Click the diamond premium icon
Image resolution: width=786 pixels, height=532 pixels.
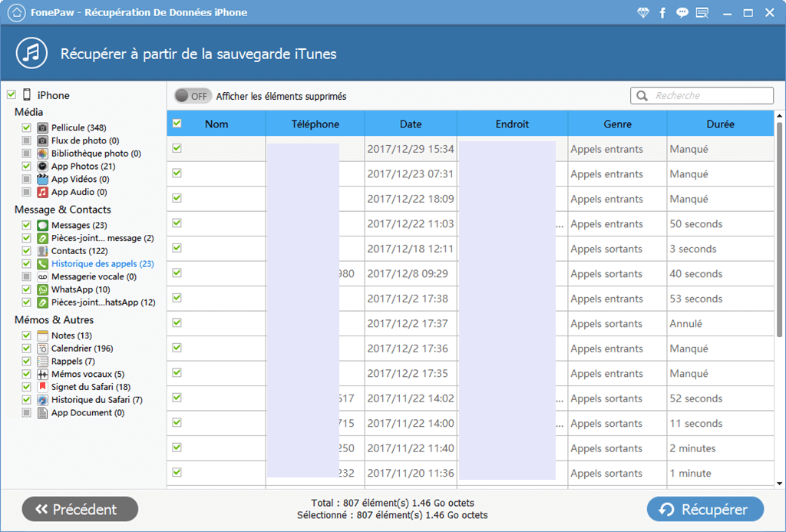tap(643, 13)
